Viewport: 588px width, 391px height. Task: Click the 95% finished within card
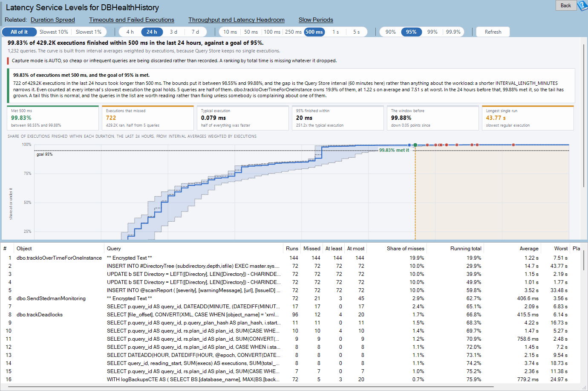(x=338, y=118)
